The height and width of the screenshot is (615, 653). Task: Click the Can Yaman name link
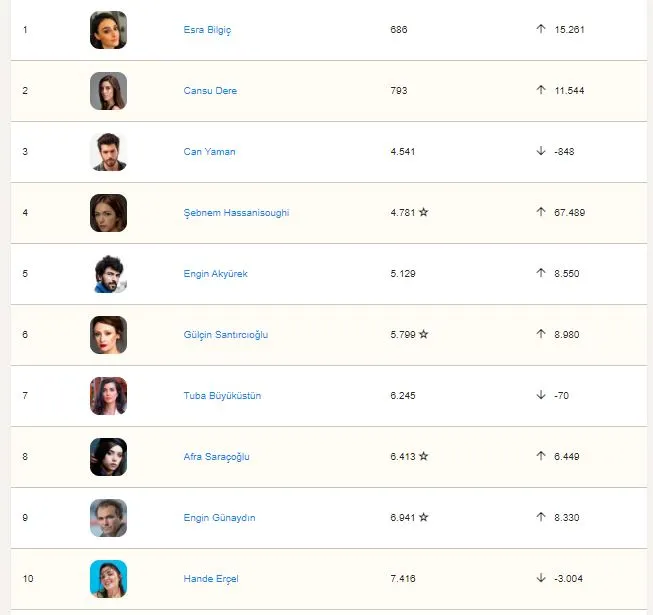tap(209, 152)
